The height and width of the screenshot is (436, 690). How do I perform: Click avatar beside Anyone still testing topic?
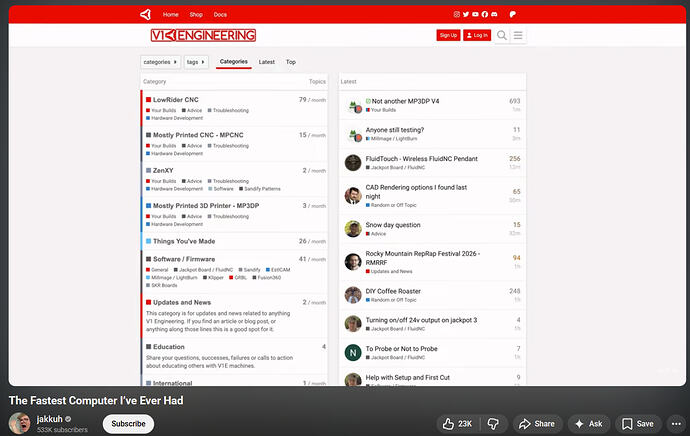coord(354,135)
